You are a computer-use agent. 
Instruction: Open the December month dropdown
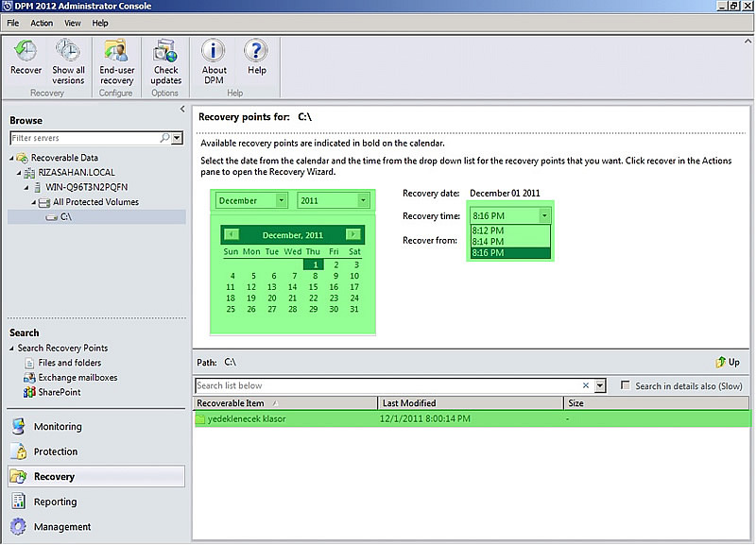249,200
